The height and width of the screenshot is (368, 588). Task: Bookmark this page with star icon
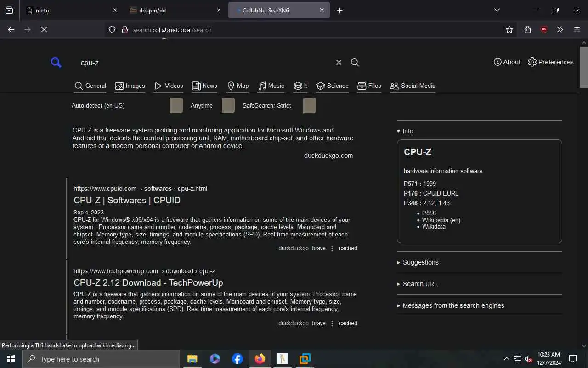(509, 29)
